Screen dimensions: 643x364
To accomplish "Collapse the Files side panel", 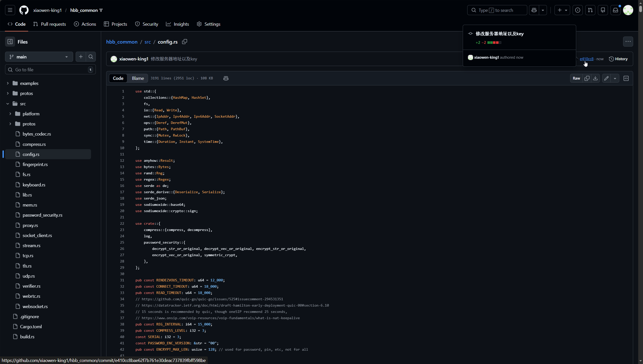I will pyautogui.click(x=10, y=42).
